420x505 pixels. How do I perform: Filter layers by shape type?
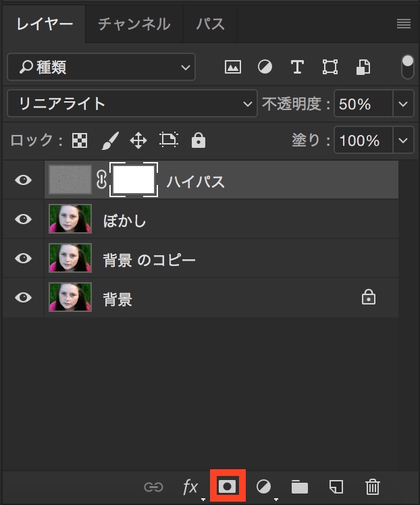[x=330, y=67]
